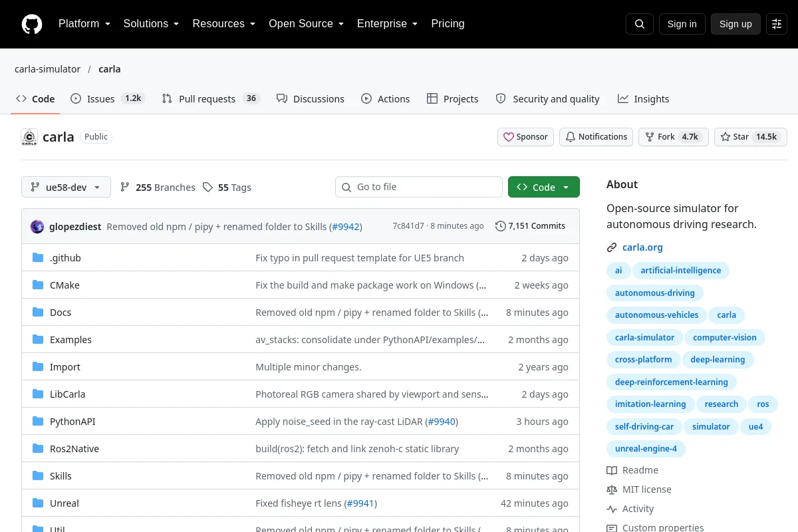
Task: Click the Go to file search field
Action: click(x=419, y=188)
